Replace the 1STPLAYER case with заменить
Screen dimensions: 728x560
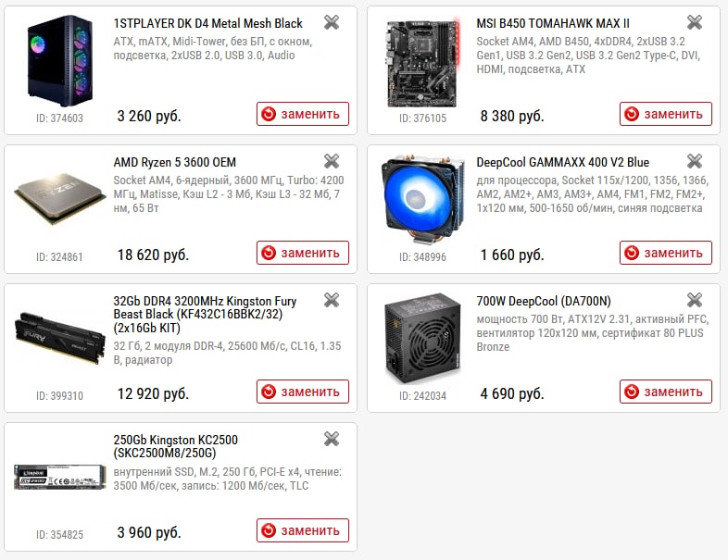click(x=303, y=114)
